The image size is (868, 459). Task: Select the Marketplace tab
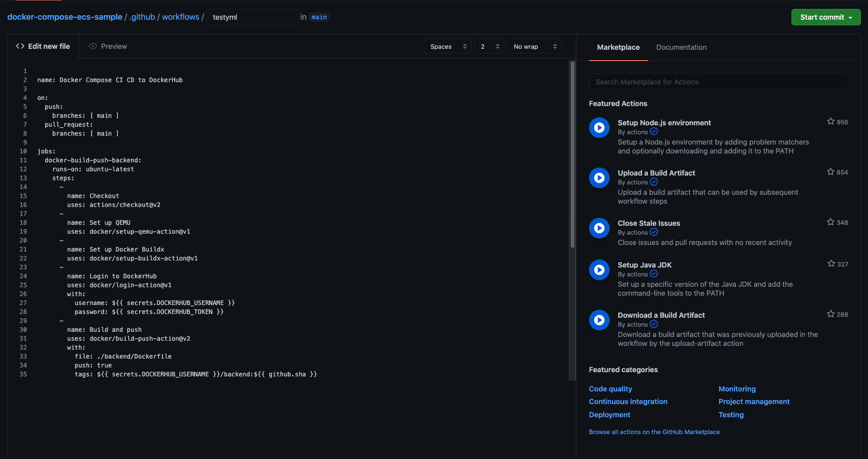(x=618, y=47)
